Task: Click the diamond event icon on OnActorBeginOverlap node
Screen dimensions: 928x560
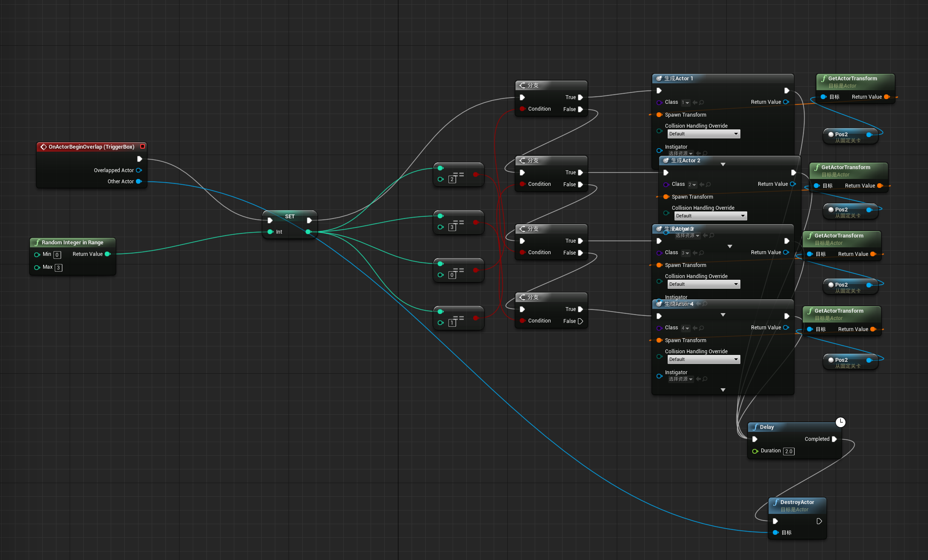Action: (x=44, y=147)
